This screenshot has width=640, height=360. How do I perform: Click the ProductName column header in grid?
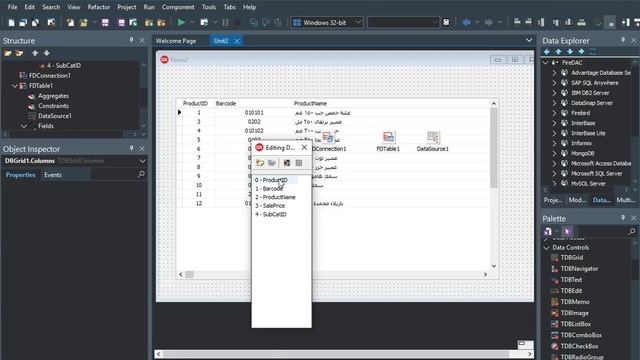coord(310,104)
